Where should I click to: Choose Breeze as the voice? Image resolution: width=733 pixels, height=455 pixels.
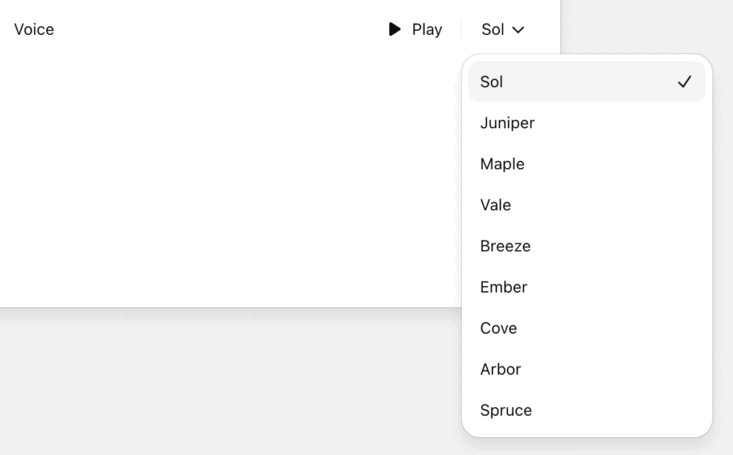tap(587, 246)
